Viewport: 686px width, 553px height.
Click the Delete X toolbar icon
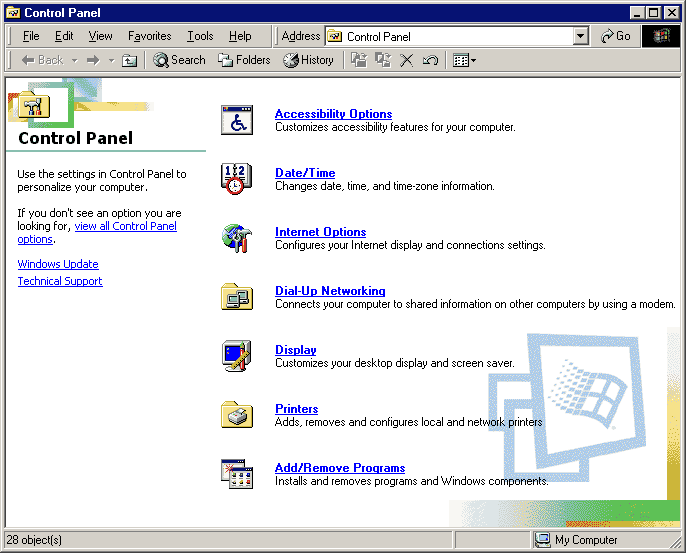pos(406,60)
